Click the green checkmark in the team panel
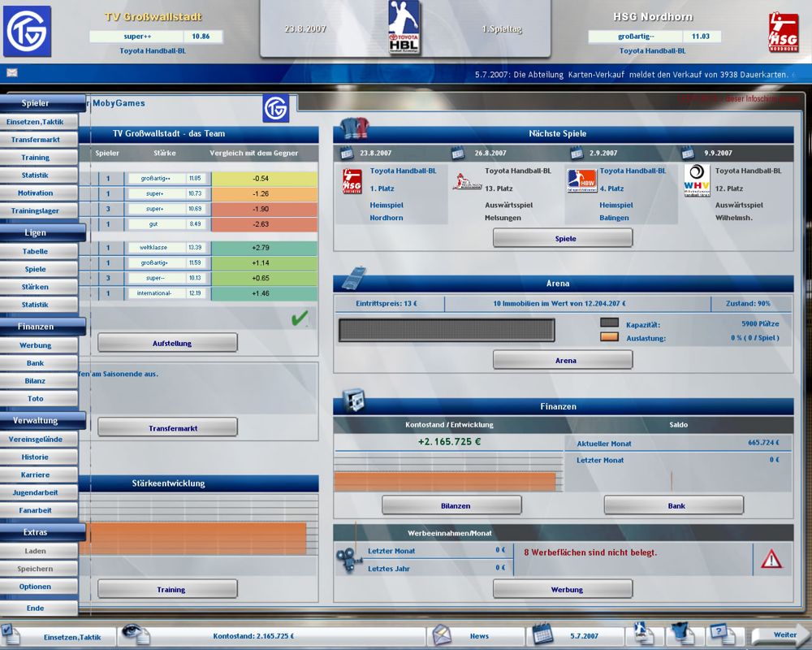The height and width of the screenshot is (650, 812). pos(300,318)
